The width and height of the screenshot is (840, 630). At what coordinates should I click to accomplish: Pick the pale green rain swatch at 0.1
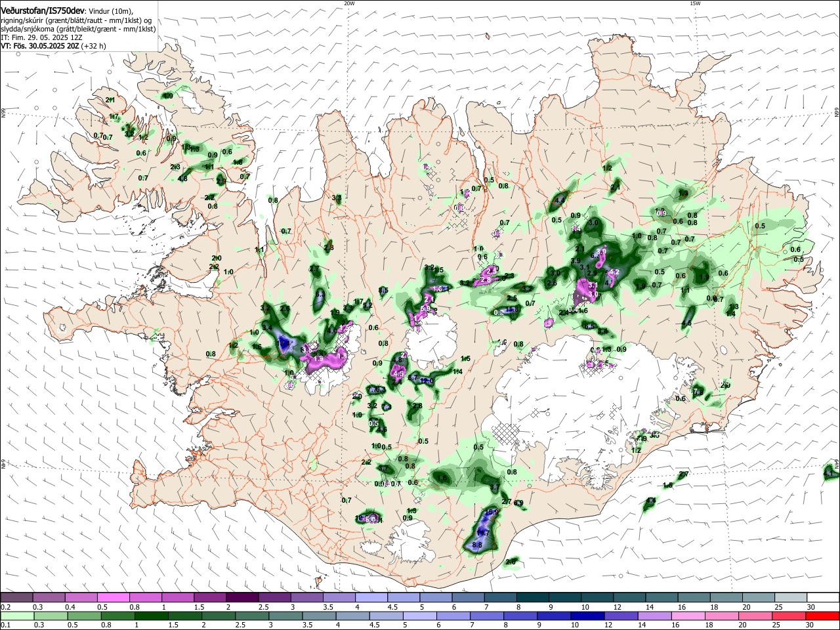tap(17, 616)
